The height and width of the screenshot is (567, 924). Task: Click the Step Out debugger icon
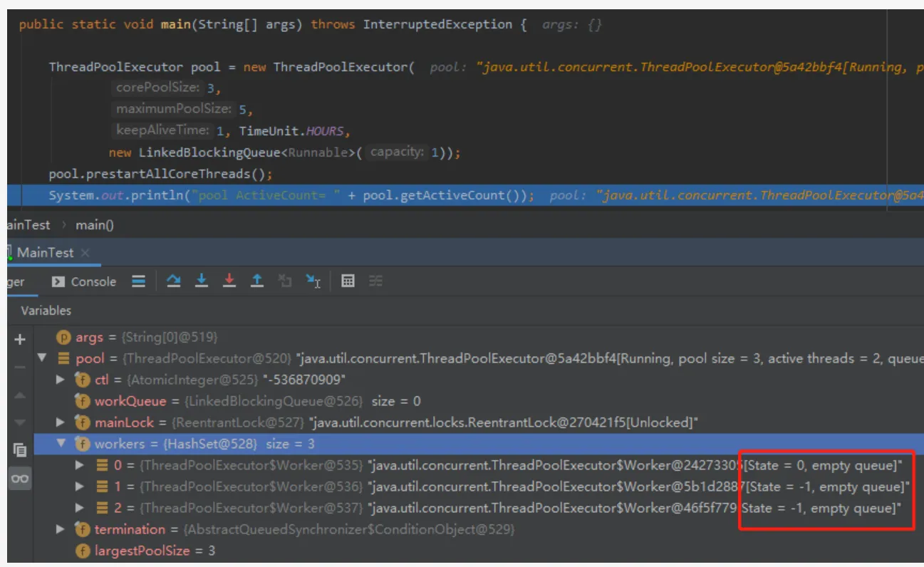click(x=257, y=281)
